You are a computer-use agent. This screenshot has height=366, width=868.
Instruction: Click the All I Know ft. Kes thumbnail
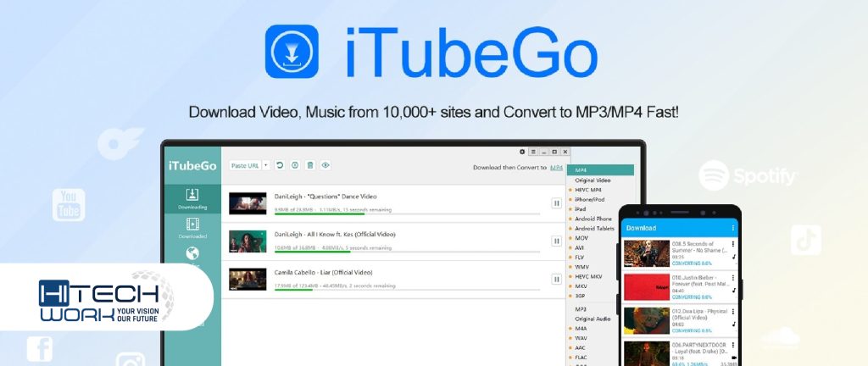(x=248, y=241)
